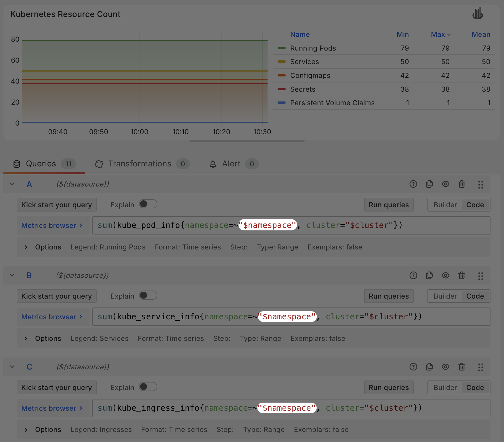Click Configmaps orange legend swatch
The image size is (504, 442).
[282, 75]
